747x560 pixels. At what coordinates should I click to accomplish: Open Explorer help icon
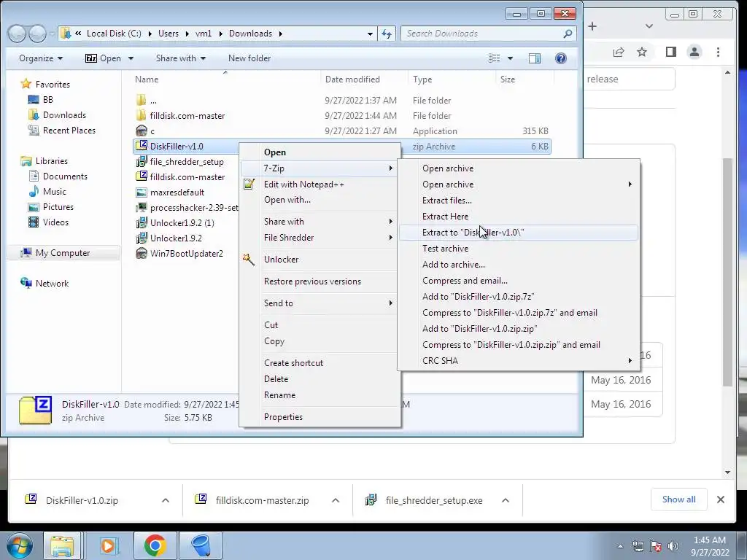pyautogui.click(x=561, y=58)
